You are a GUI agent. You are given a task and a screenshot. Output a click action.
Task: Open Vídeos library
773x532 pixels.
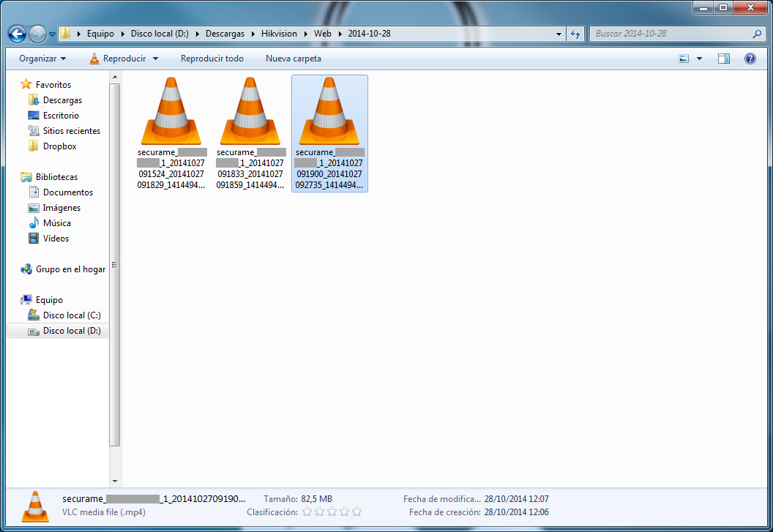[56, 238]
